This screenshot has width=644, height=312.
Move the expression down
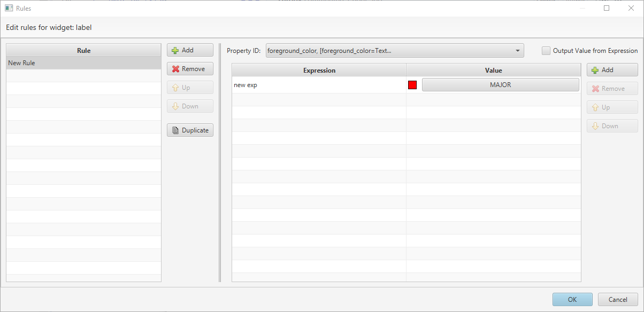coord(612,126)
